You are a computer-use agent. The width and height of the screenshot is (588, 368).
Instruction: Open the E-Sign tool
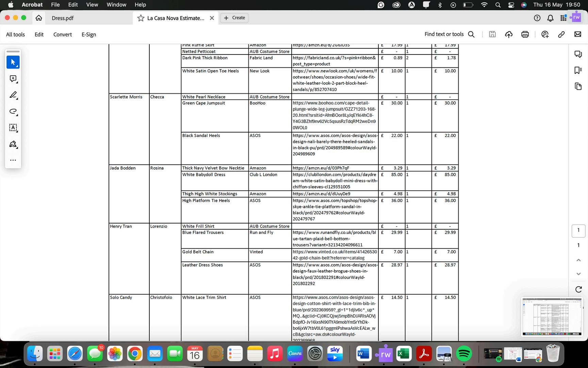click(x=89, y=34)
